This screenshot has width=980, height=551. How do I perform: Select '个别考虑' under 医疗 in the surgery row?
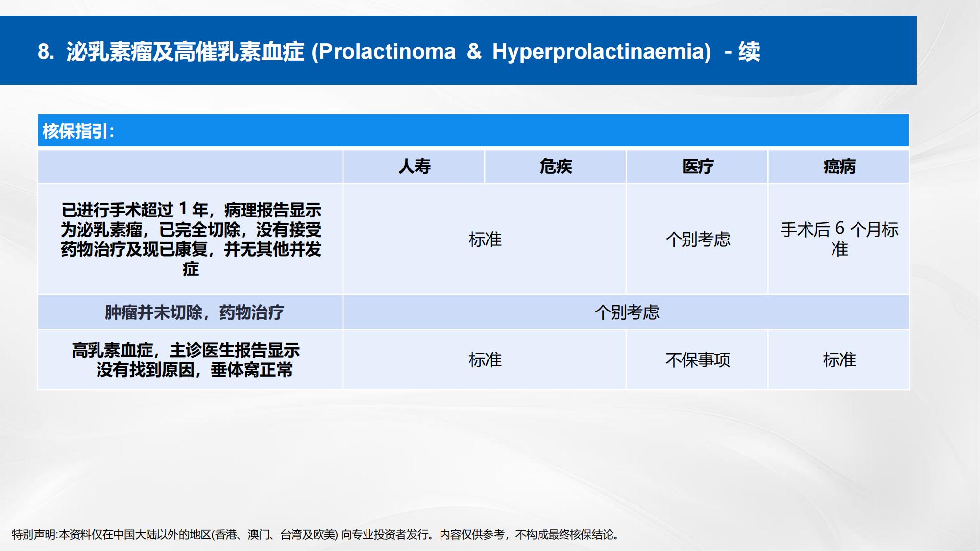pos(698,239)
